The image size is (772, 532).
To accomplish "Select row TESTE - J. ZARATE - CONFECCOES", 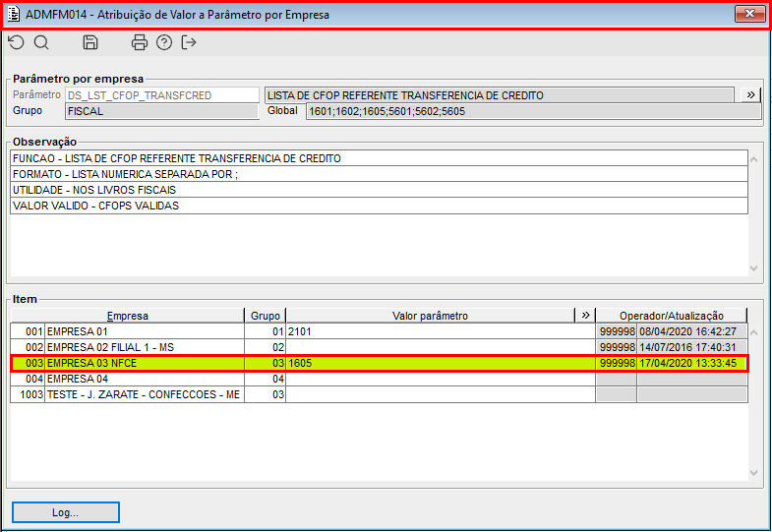I will coord(379,394).
